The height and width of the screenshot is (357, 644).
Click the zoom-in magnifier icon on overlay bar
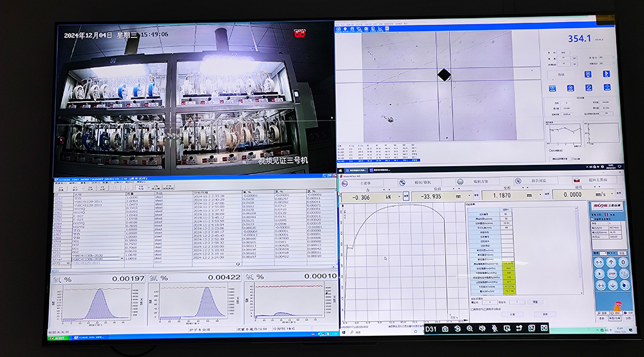pyautogui.click(x=469, y=329)
